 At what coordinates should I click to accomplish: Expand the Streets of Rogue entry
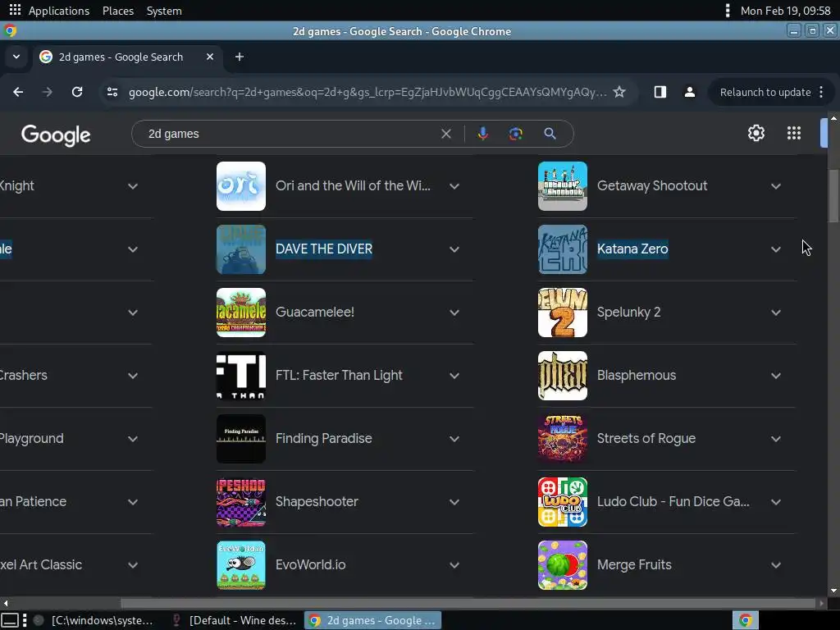[776, 440]
